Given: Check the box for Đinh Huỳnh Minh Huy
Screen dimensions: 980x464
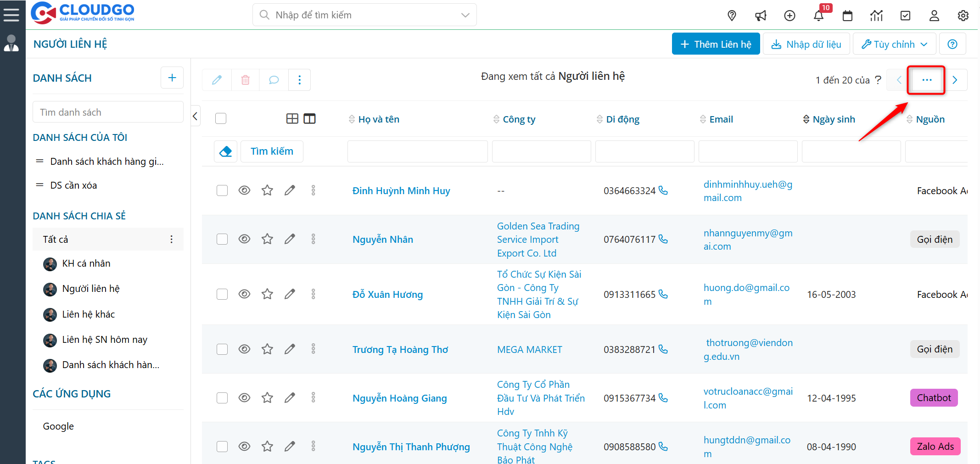Looking at the screenshot, I should (x=222, y=190).
